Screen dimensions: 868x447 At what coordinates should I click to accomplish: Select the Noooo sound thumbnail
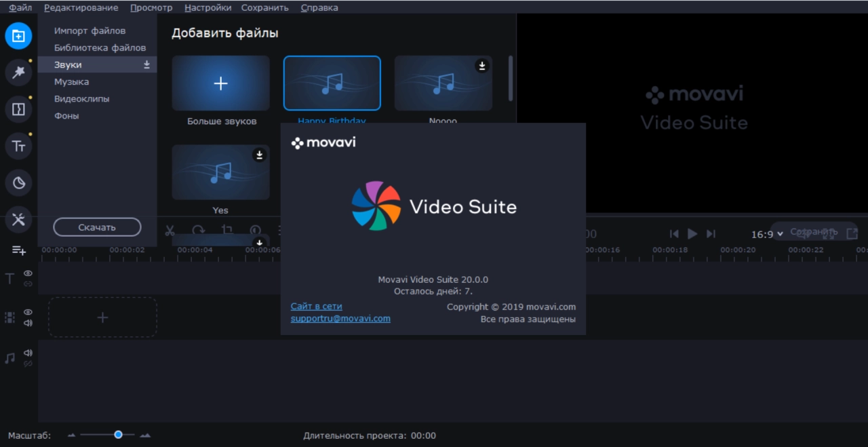[443, 83]
